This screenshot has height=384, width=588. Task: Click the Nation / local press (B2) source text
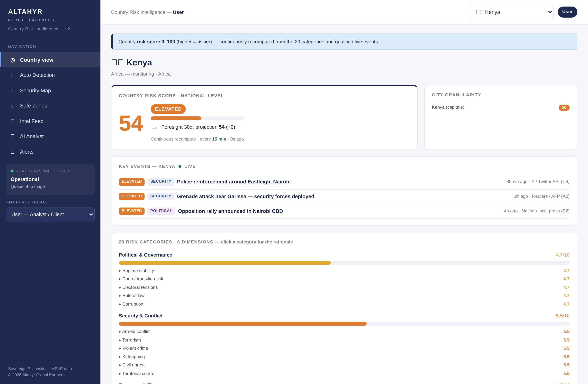(546, 211)
